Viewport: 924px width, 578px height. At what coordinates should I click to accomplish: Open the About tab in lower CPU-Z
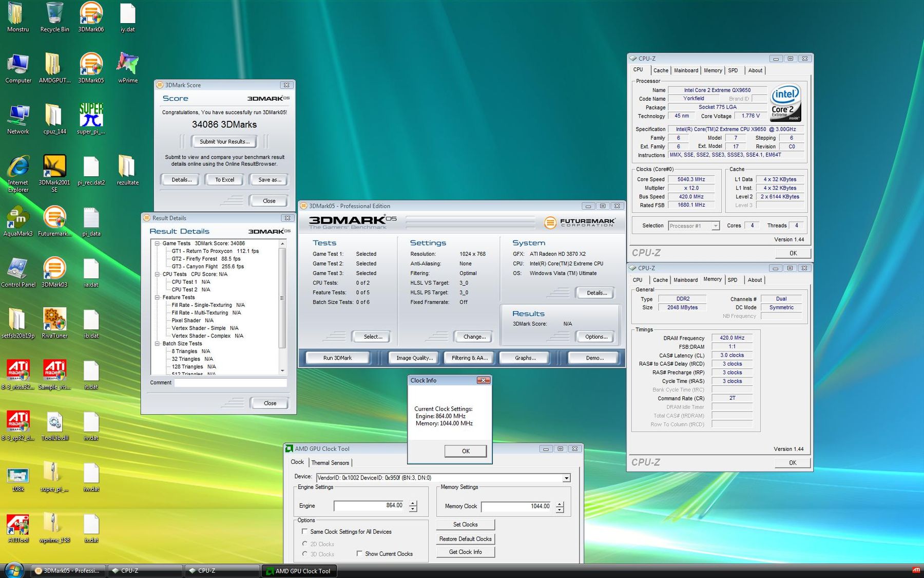pyautogui.click(x=755, y=280)
